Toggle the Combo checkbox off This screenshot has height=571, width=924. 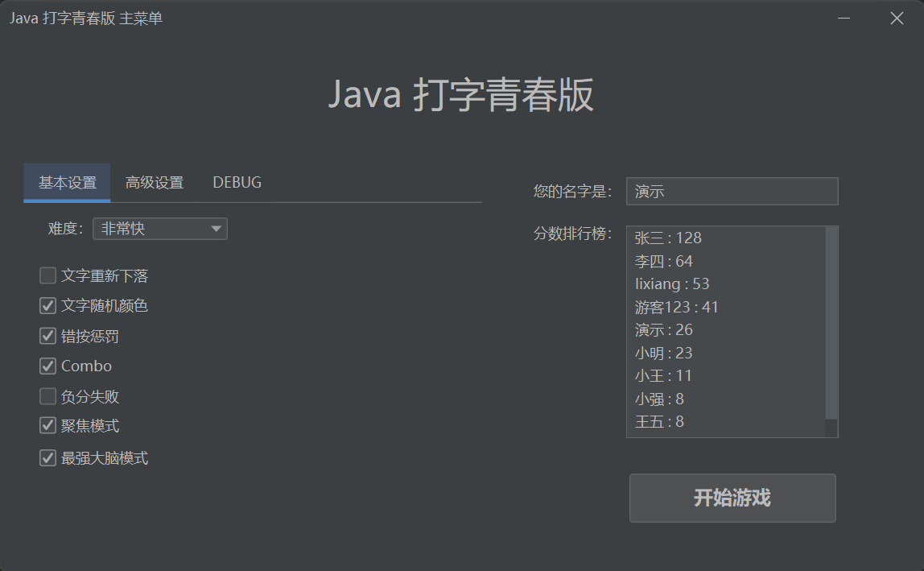47,366
